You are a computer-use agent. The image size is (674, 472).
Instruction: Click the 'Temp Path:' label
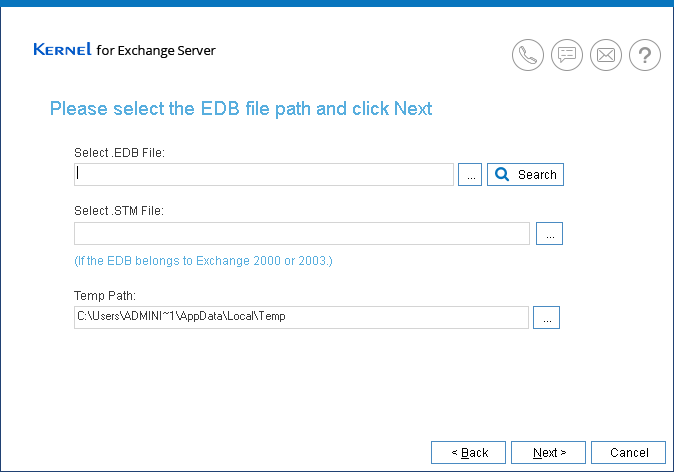pyautogui.click(x=105, y=296)
